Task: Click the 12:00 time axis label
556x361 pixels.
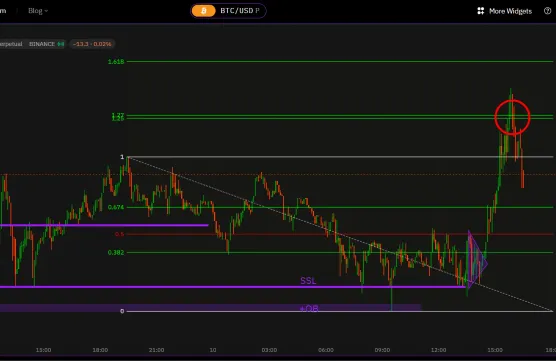Action: pos(439,350)
